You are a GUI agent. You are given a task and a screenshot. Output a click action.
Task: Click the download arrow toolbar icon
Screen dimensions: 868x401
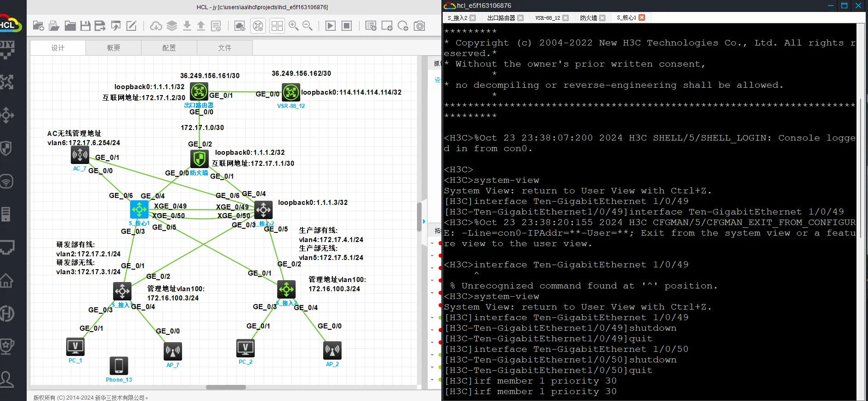[x=187, y=26]
